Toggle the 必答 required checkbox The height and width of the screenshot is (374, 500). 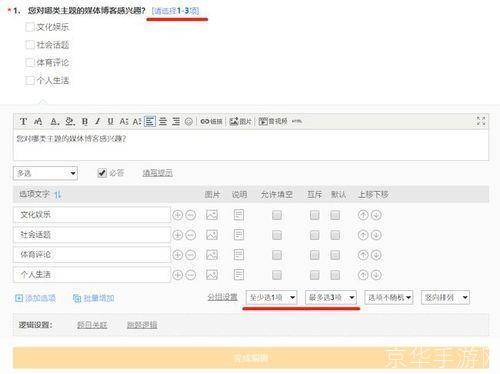(102, 173)
